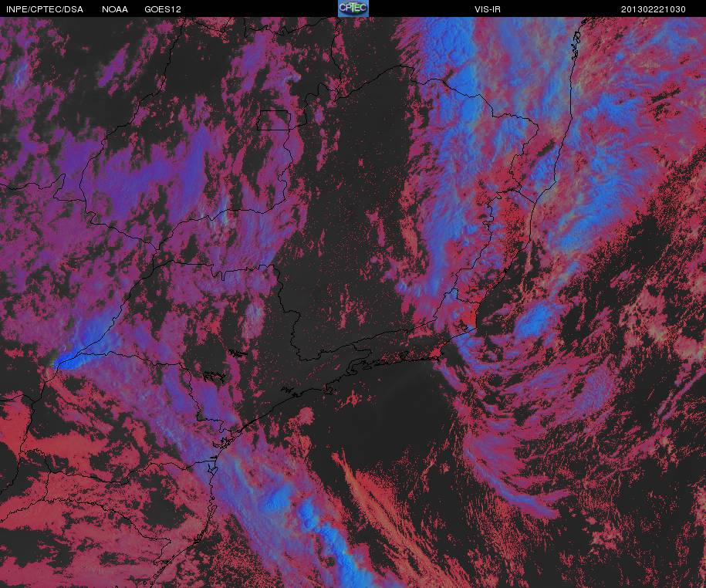This screenshot has width=706, height=588.
Task: Click the INPE/CPTEC/DSA label
Action: coord(45,9)
